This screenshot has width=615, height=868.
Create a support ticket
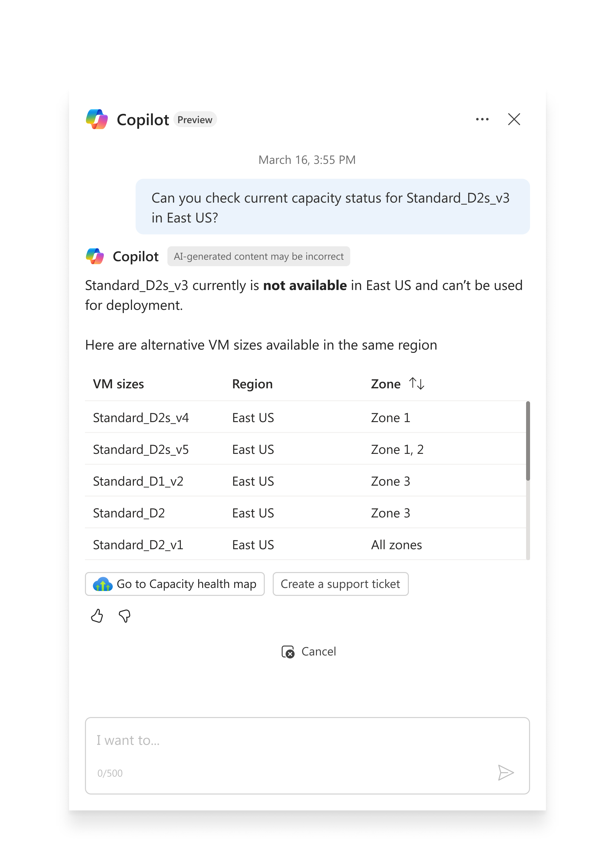tap(340, 584)
